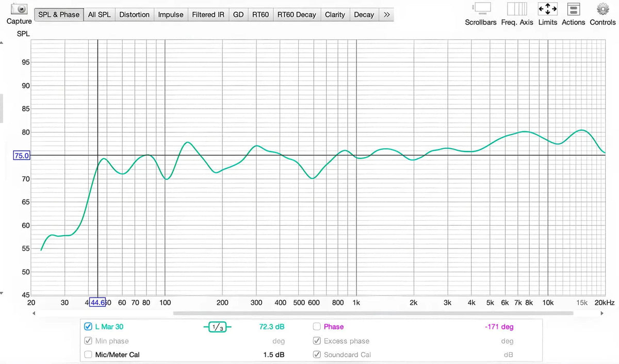Viewport: 619px width, 364px height.
Task: Click the 1.5 dB Mic/Meter Cal value
Action: click(274, 355)
